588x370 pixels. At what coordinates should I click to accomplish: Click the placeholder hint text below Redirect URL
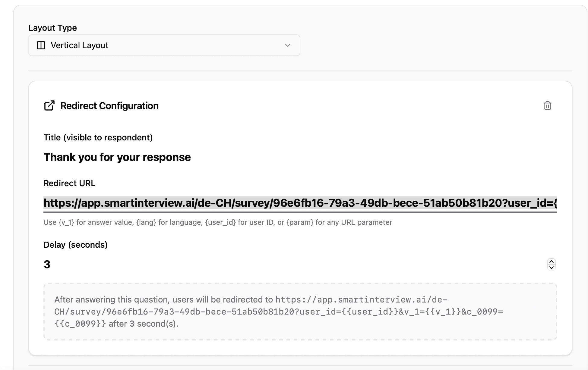tap(218, 222)
